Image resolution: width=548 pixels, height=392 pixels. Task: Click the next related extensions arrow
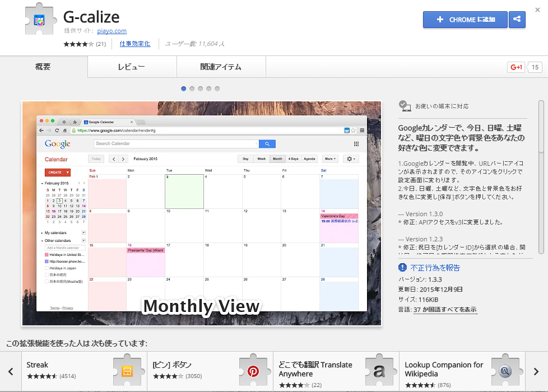click(536, 372)
